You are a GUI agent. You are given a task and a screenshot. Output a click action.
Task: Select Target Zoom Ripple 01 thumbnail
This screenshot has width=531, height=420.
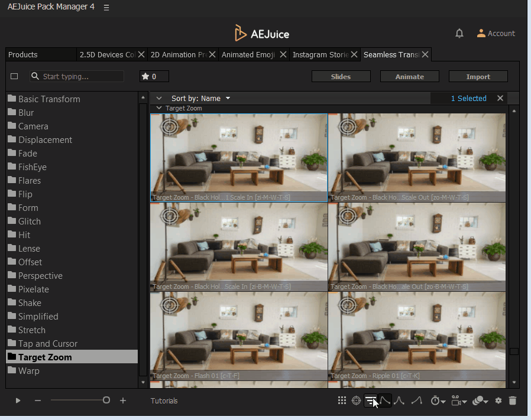click(x=417, y=336)
